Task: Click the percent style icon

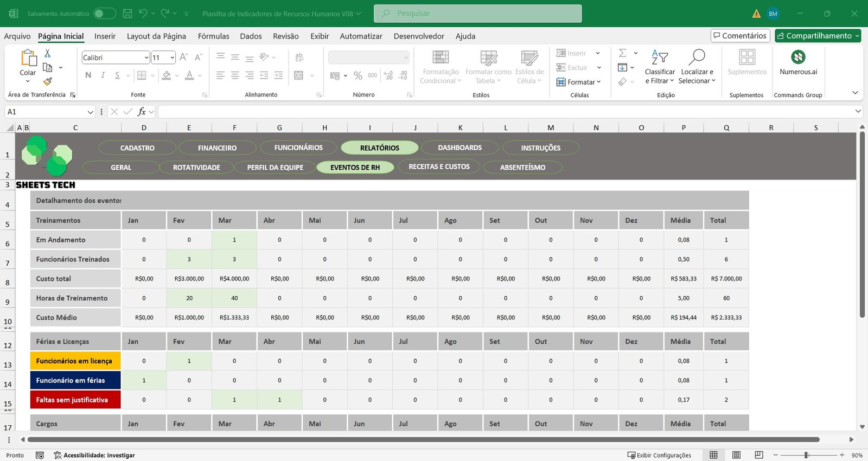Action: pos(358,75)
